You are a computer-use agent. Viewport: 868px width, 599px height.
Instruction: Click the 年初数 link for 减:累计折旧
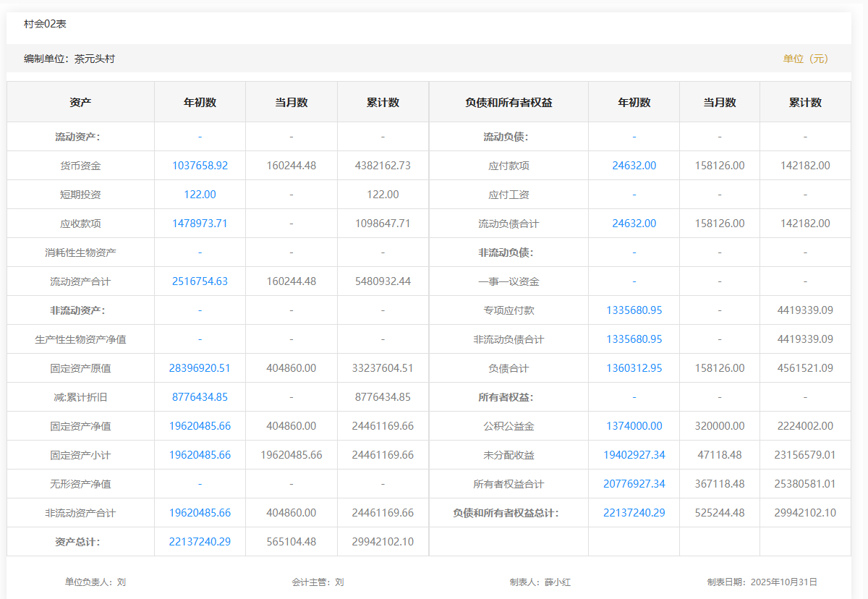[x=200, y=397]
